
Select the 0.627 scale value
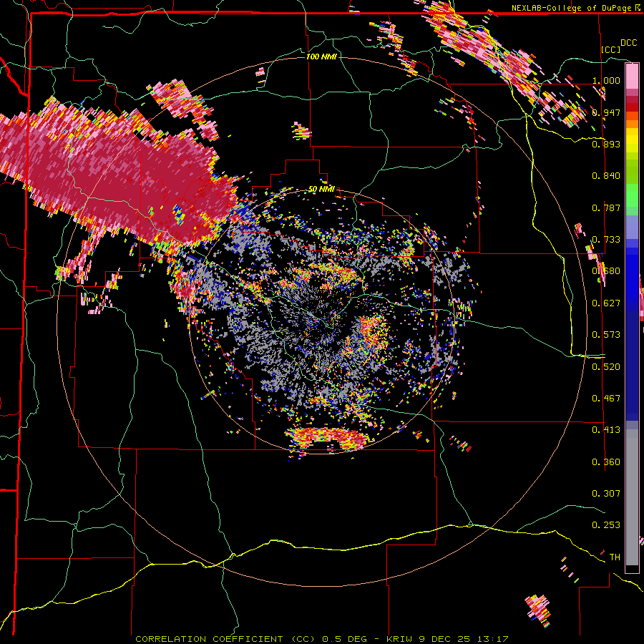[x=606, y=303]
